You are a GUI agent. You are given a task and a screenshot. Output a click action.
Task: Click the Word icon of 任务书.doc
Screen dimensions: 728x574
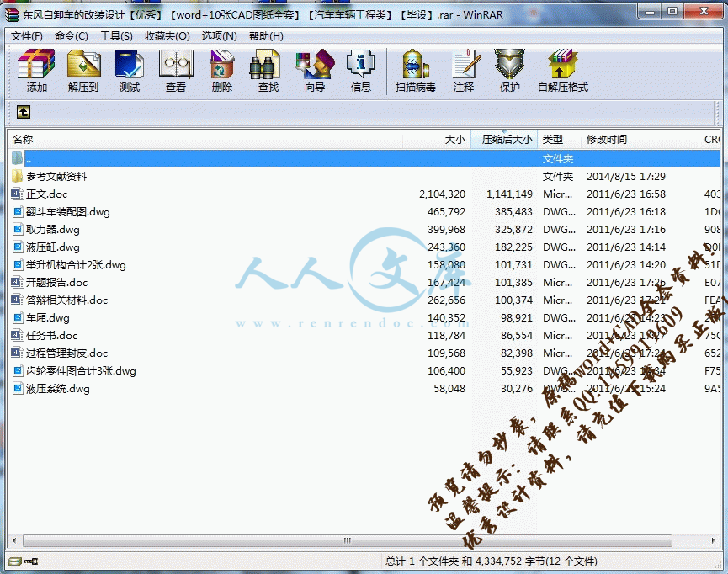[17, 335]
